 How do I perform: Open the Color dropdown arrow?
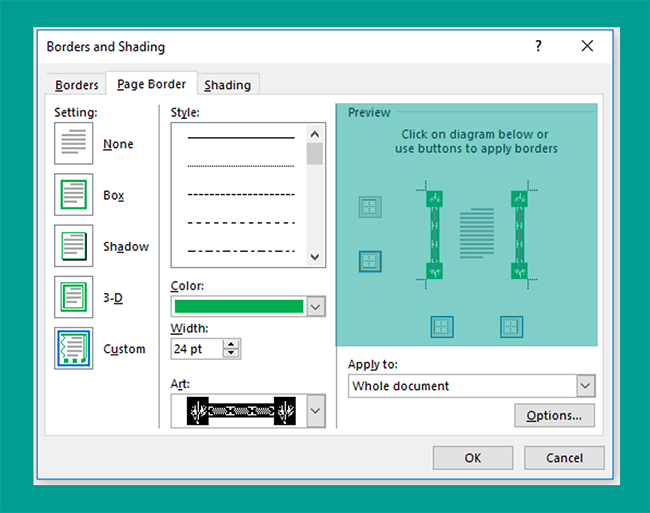point(316,307)
